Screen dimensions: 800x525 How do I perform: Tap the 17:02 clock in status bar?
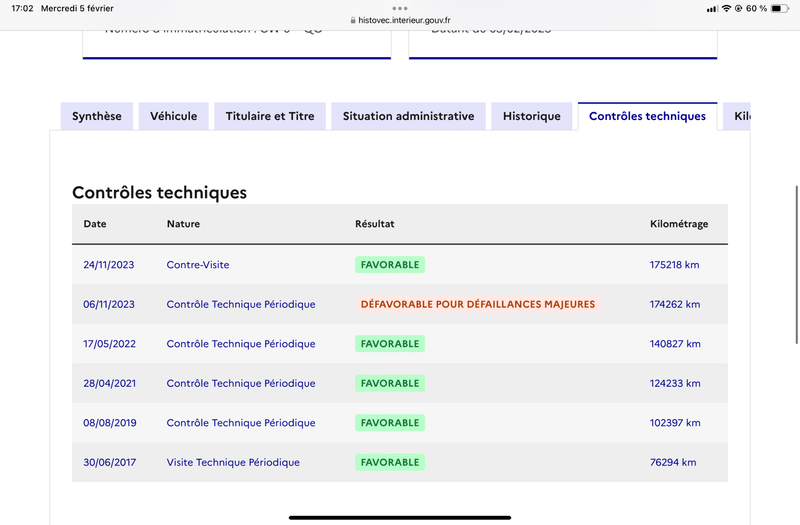click(22, 8)
